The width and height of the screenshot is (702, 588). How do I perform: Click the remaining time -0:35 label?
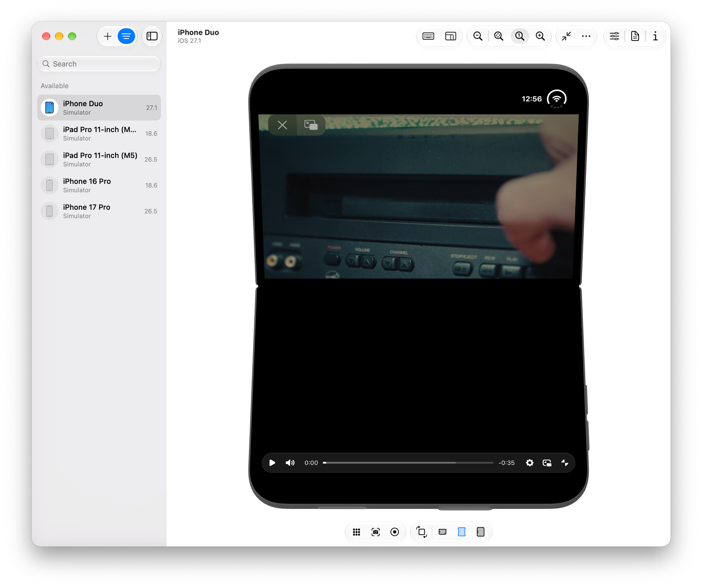(506, 463)
